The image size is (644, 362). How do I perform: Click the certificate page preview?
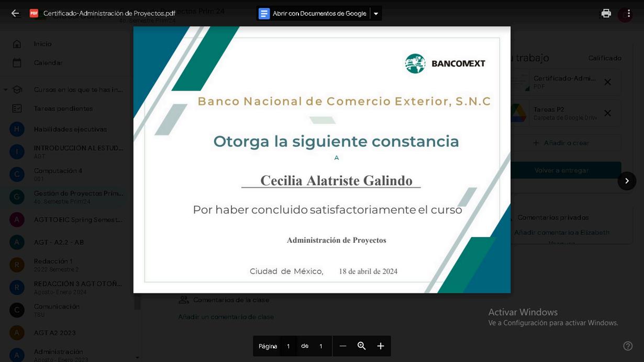click(x=321, y=160)
